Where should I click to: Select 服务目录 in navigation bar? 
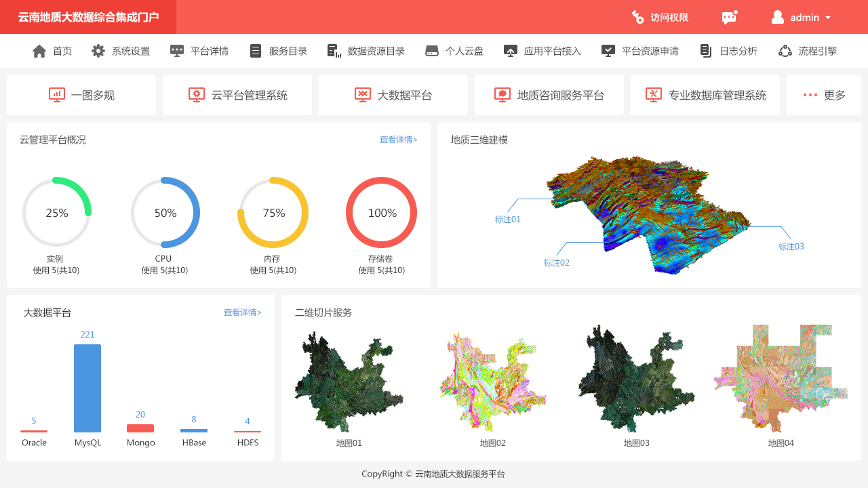pyautogui.click(x=278, y=51)
